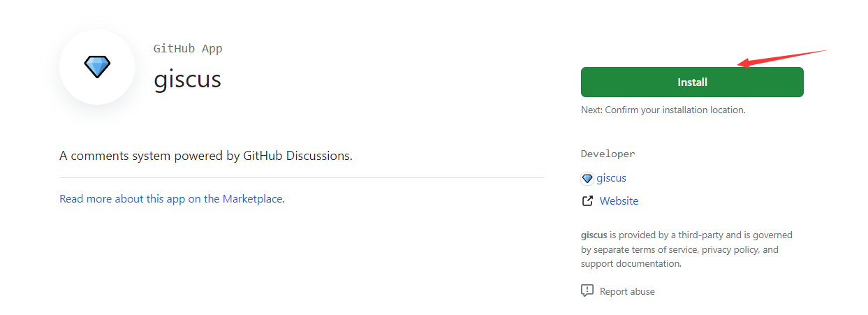Click the Developer section heading

click(608, 154)
